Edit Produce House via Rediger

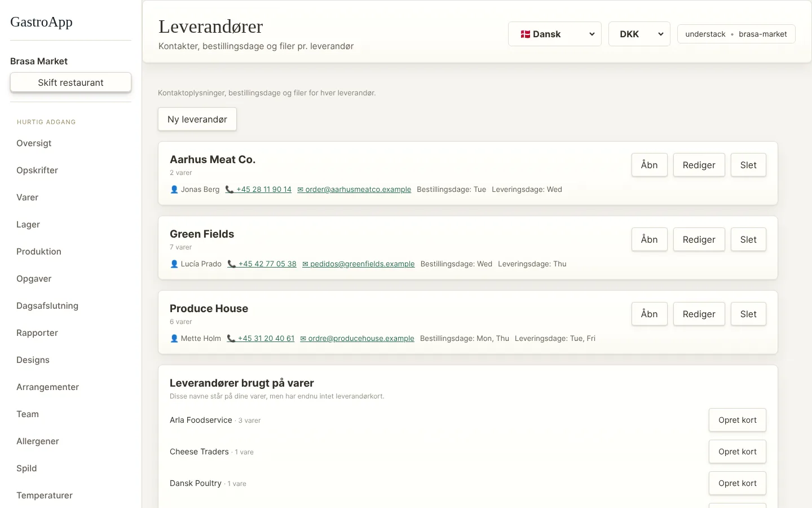[699, 314]
